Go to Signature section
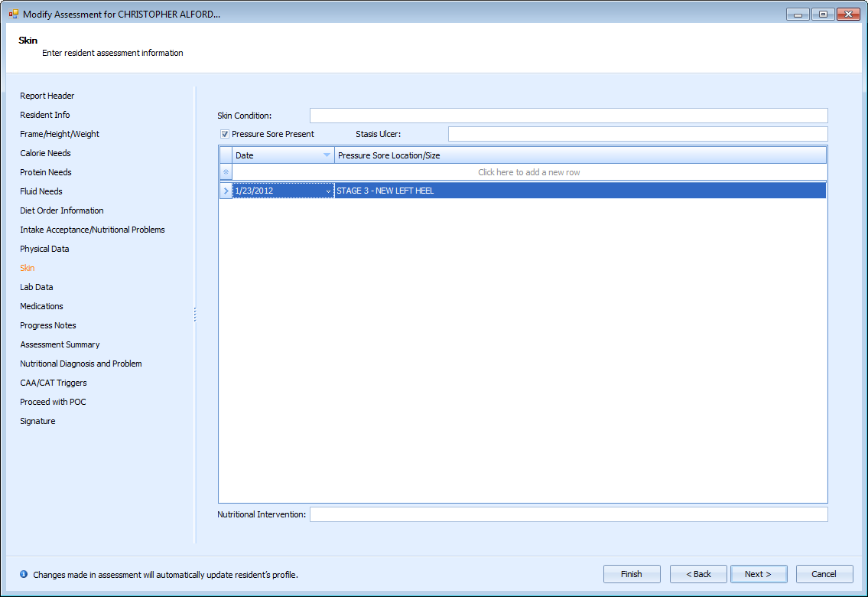Screen dimensions: 868x597 [37, 421]
